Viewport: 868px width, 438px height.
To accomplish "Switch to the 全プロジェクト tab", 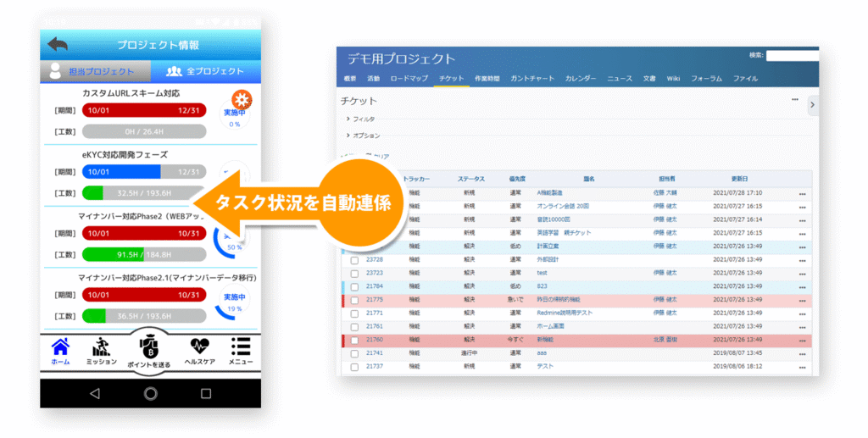I will tap(205, 71).
